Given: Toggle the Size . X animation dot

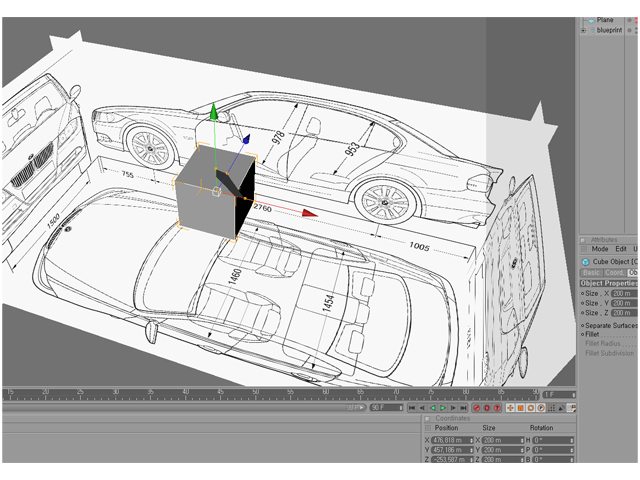Looking at the screenshot, I should coord(582,293).
